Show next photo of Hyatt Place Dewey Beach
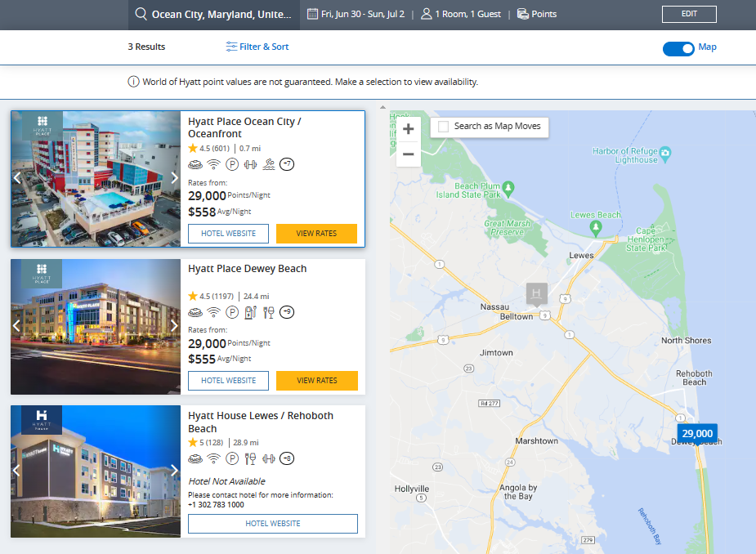This screenshot has height=554, width=756. point(174,326)
